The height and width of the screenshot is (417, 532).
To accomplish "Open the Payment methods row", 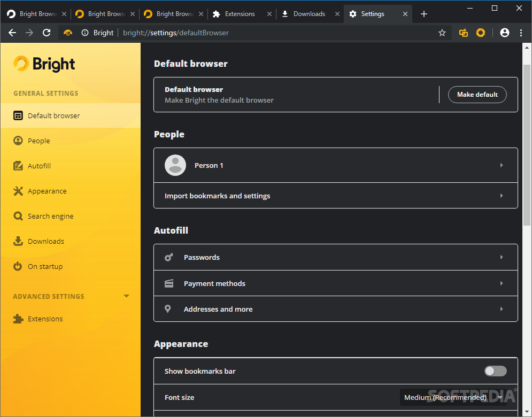I will coord(336,283).
